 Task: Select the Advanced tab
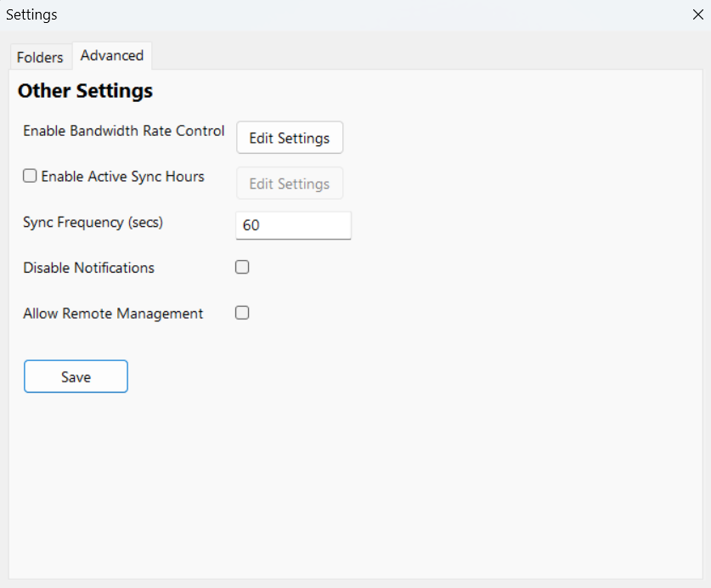[x=112, y=55]
